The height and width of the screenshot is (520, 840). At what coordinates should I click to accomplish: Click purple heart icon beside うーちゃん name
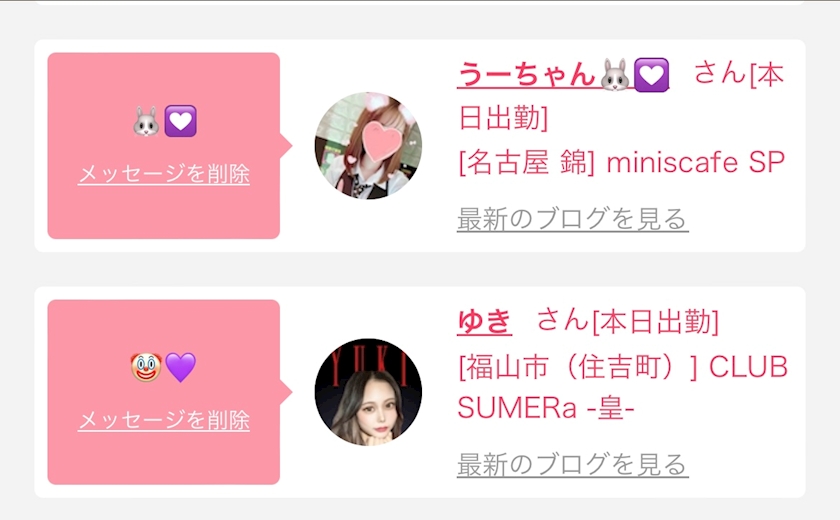(x=651, y=75)
